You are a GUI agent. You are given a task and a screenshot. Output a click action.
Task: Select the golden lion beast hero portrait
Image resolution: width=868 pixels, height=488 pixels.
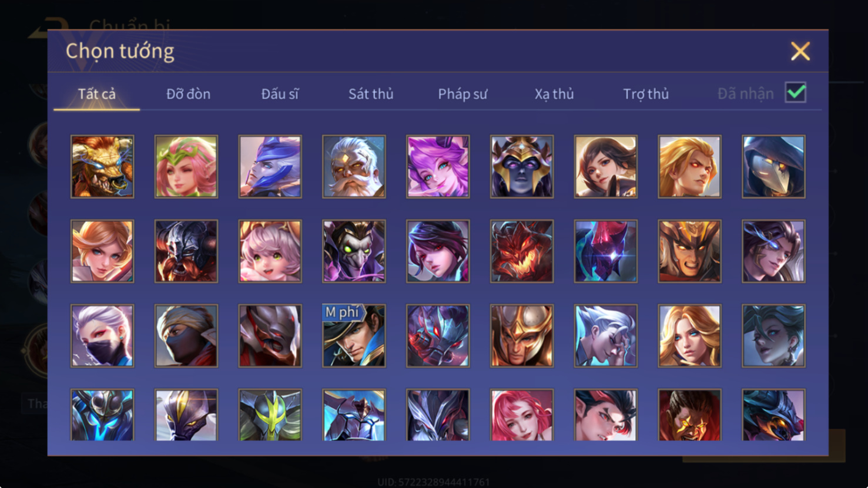(x=102, y=167)
